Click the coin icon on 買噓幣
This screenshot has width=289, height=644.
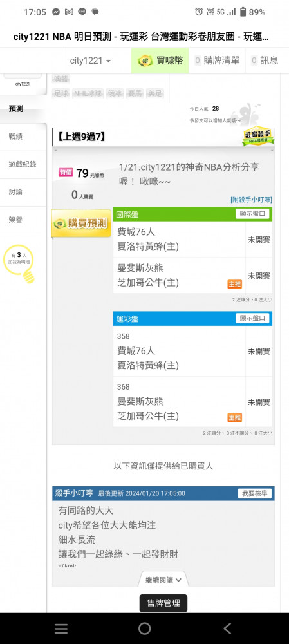(145, 61)
